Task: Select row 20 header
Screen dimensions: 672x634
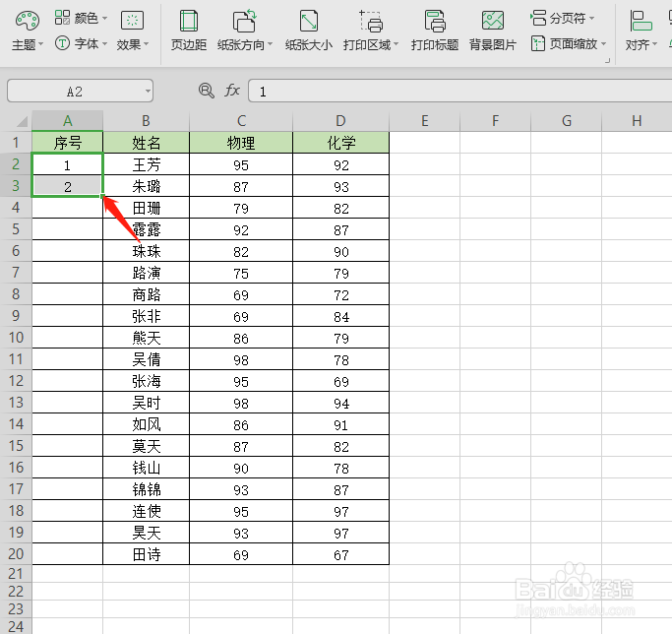Action: click(16, 554)
